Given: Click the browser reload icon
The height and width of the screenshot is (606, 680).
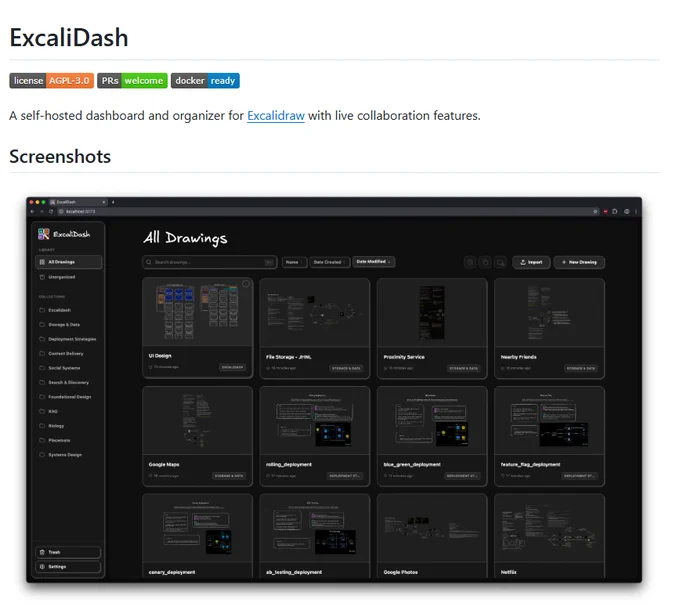Looking at the screenshot, I should (51, 212).
